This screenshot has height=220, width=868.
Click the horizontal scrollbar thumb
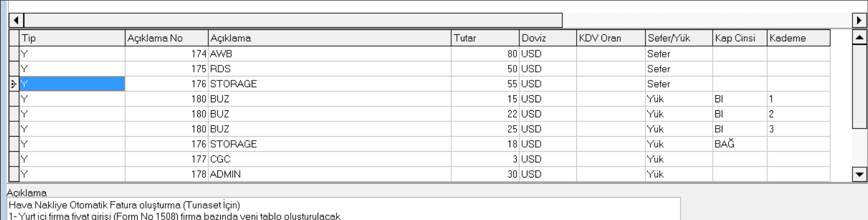pos(292,20)
